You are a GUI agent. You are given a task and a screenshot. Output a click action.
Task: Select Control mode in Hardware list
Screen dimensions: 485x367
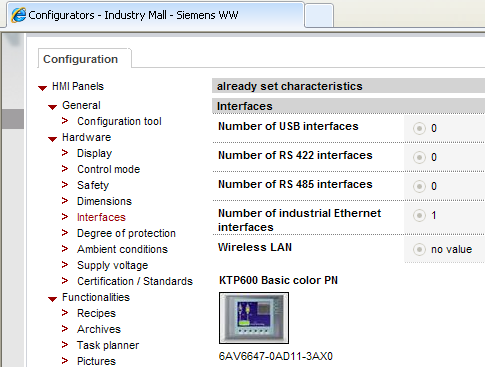click(109, 169)
